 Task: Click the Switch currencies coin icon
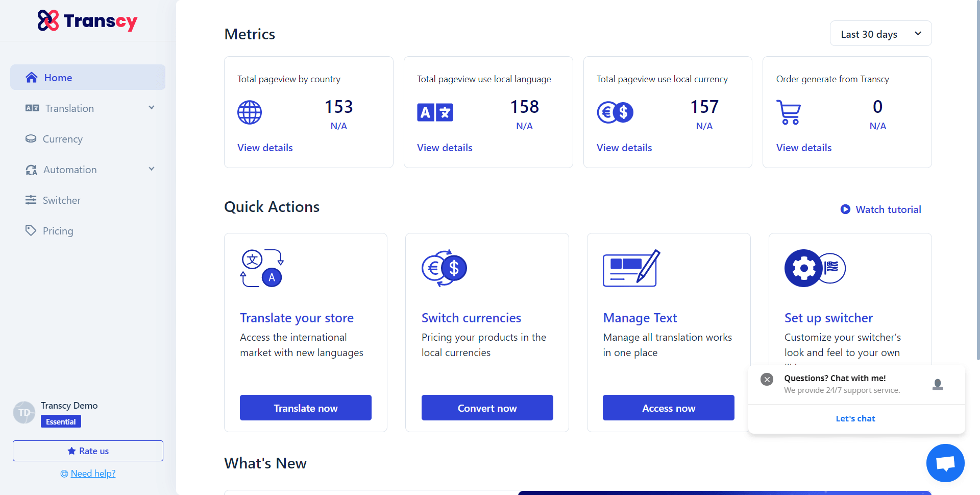(x=444, y=268)
